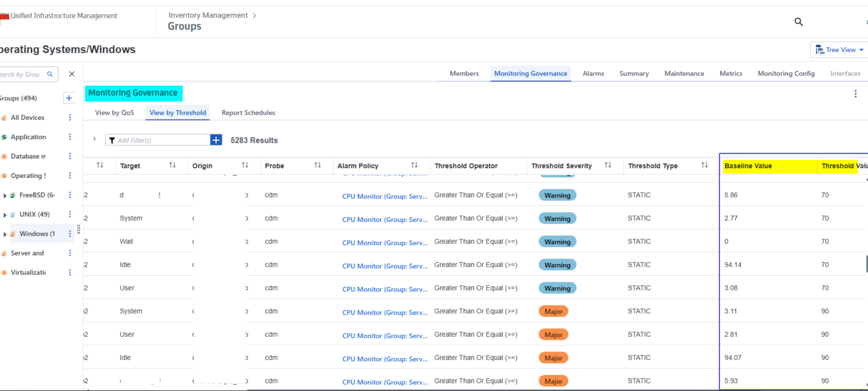Open the kebab menu beside All Devices
Screen dimensions: 868x391
[70, 117]
